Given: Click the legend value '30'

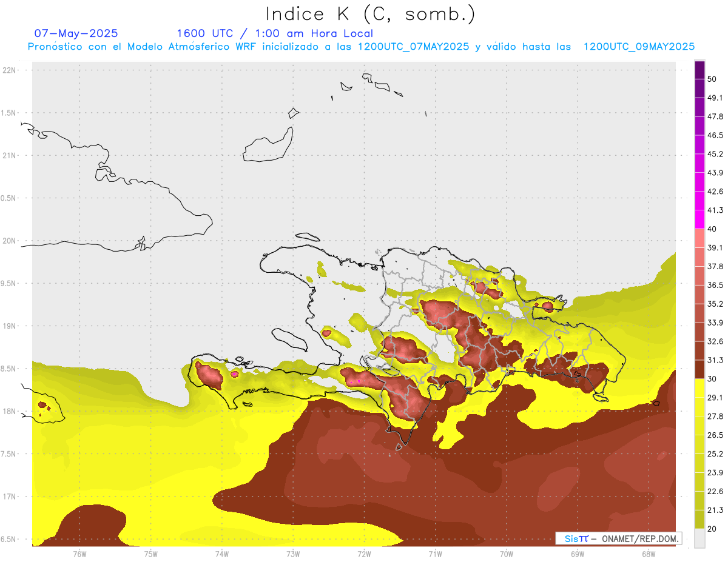Looking at the screenshot, I should (712, 379).
